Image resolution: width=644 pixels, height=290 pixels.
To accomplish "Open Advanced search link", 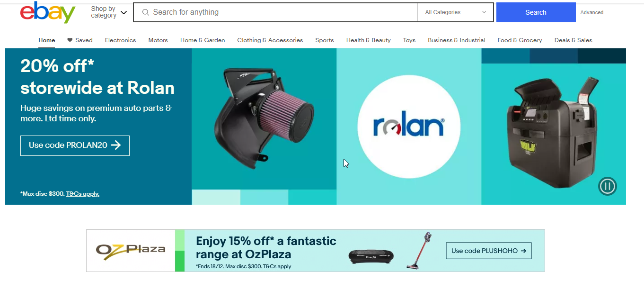I will pos(592,13).
